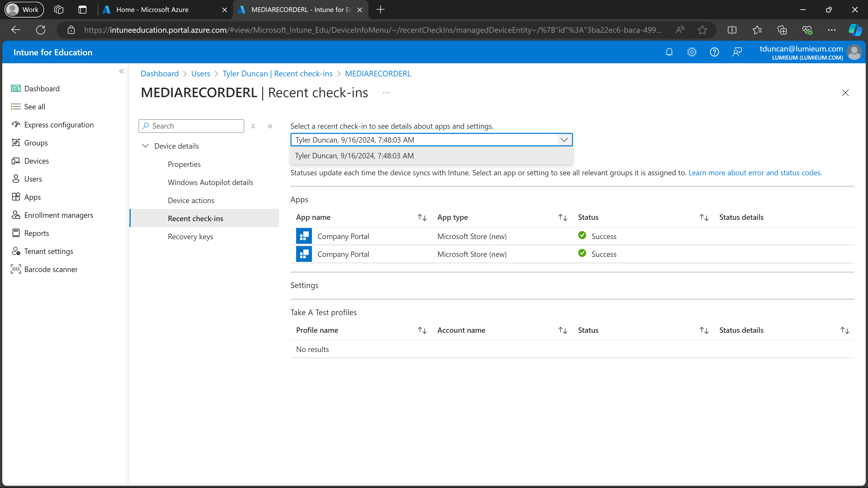Sort by App type column arrows
This screenshot has width=868, height=488.
(x=563, y=218)
